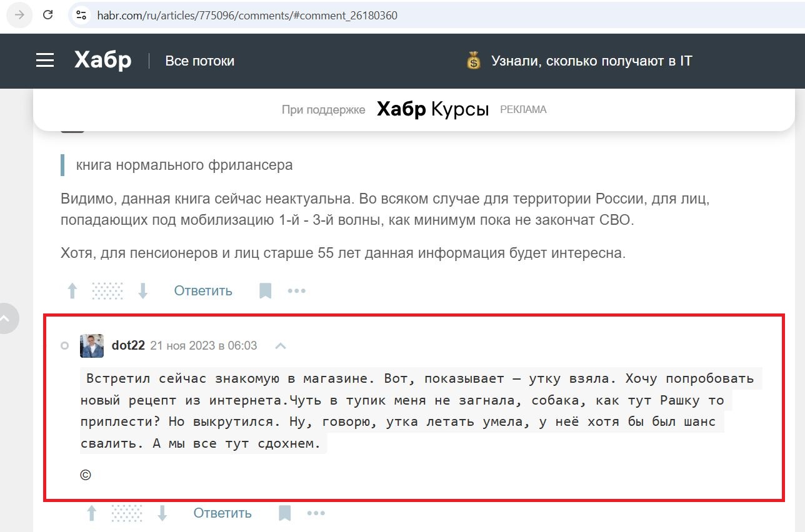
Task: Toggle the downvote arrow under dot22's comment
Action: (162, 513)
